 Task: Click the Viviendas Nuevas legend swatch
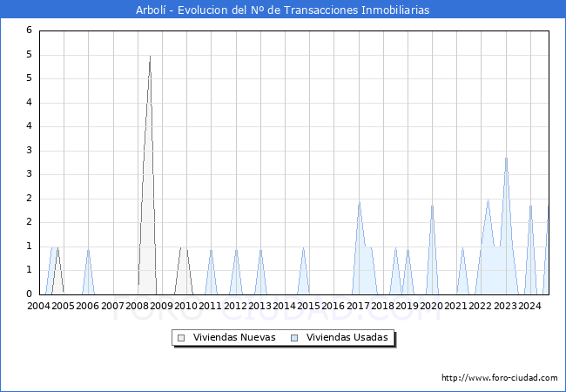pos(181,338)
